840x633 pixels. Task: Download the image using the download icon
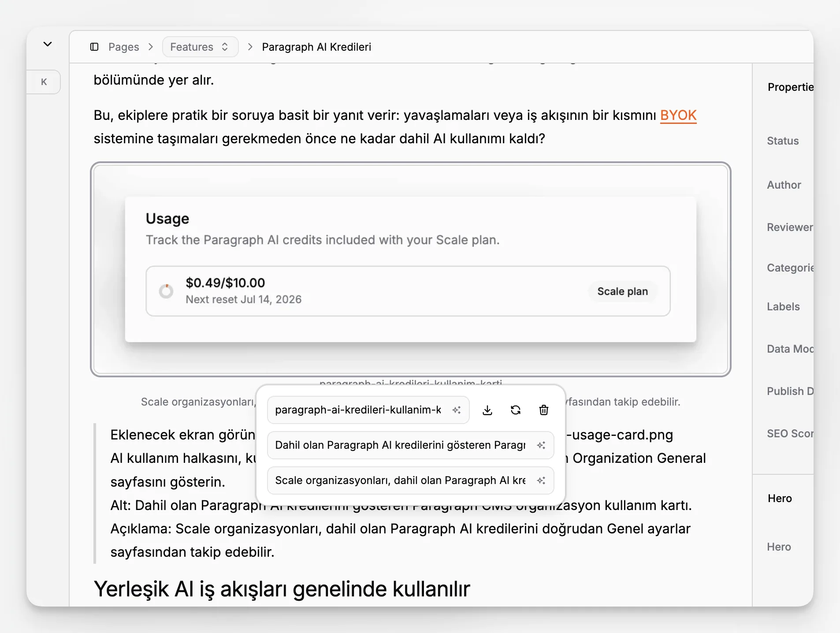point(487,410)
